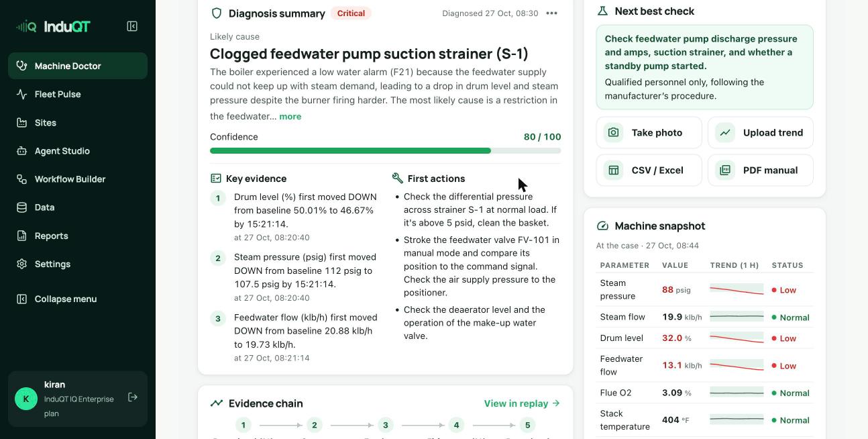The width and height of the screenshot is (868, 439).
Task: Select the Data menu item
Action: 78,207
